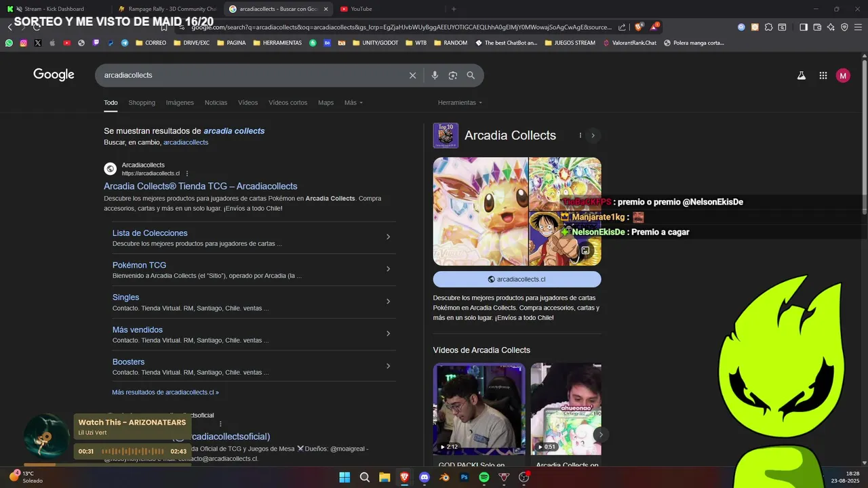
Task: Launch Blender from the taskbar
Action: [444, 477]
